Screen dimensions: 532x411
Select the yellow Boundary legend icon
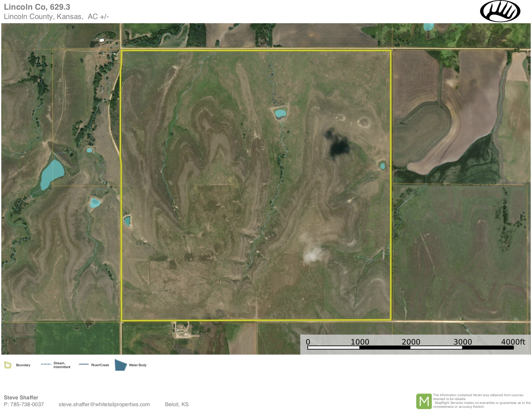coord(8,365)
